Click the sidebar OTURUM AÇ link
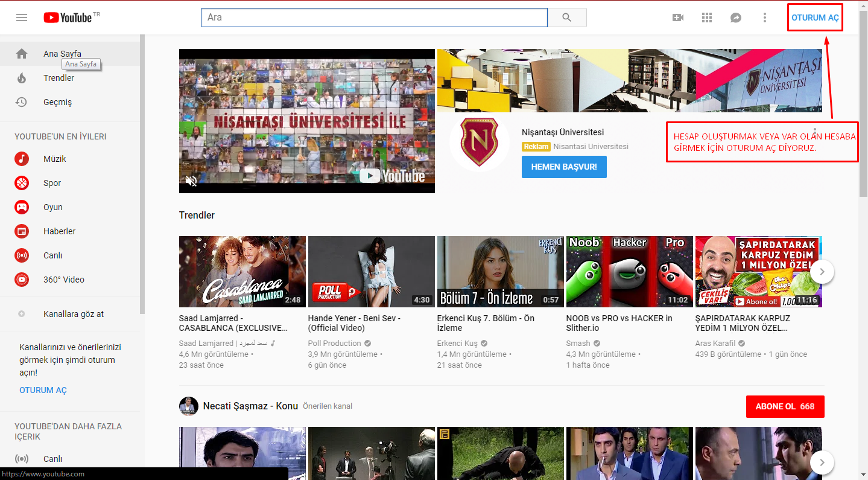 click(43, 390)
